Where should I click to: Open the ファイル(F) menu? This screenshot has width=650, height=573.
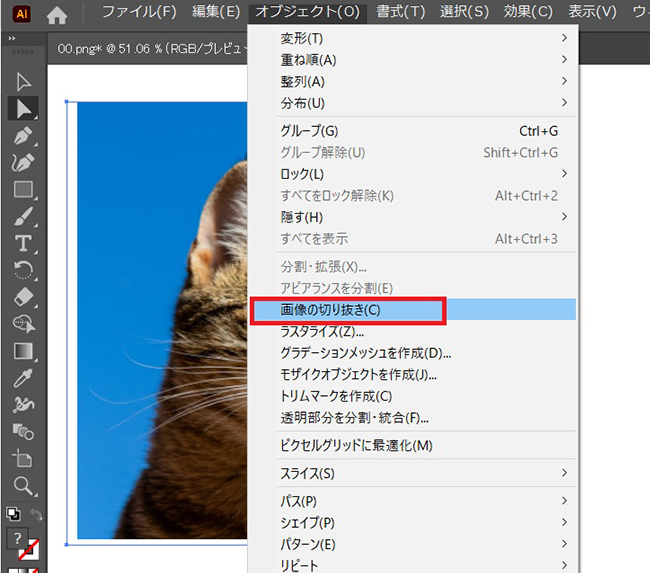pyautogui.click(x=139, y=12)
